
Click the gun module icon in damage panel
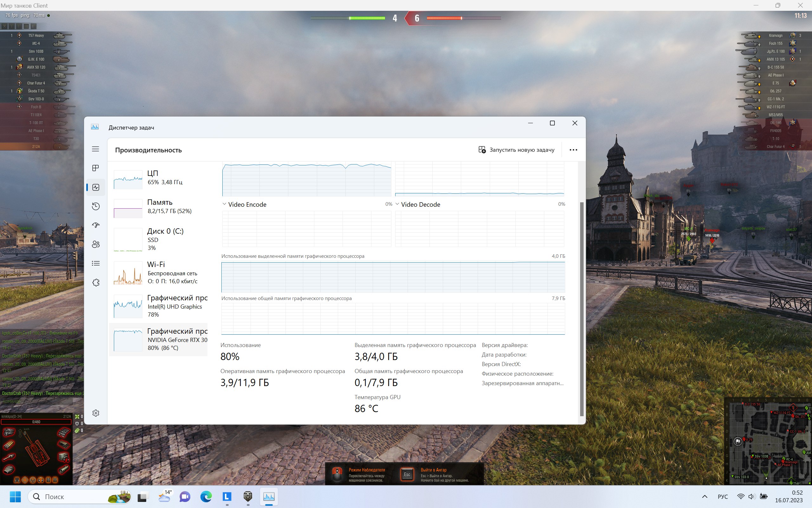(9, 457)
